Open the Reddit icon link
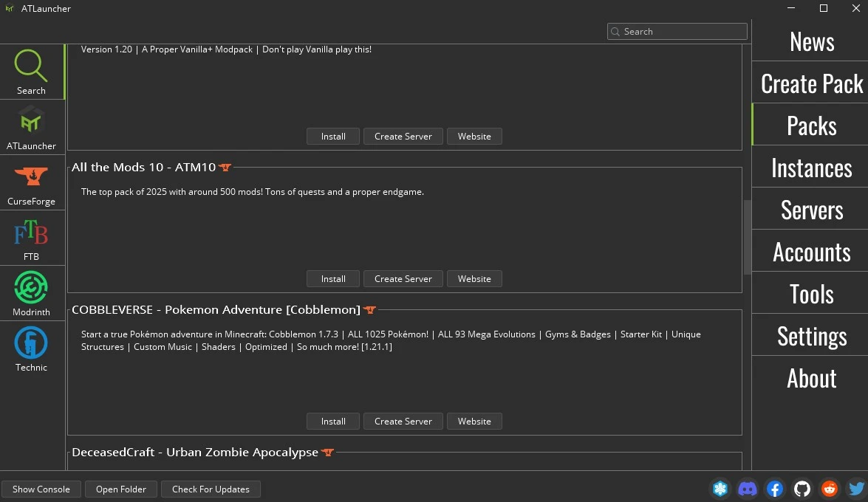This screenshot has height=502, width=868. [x=830, y=489]
